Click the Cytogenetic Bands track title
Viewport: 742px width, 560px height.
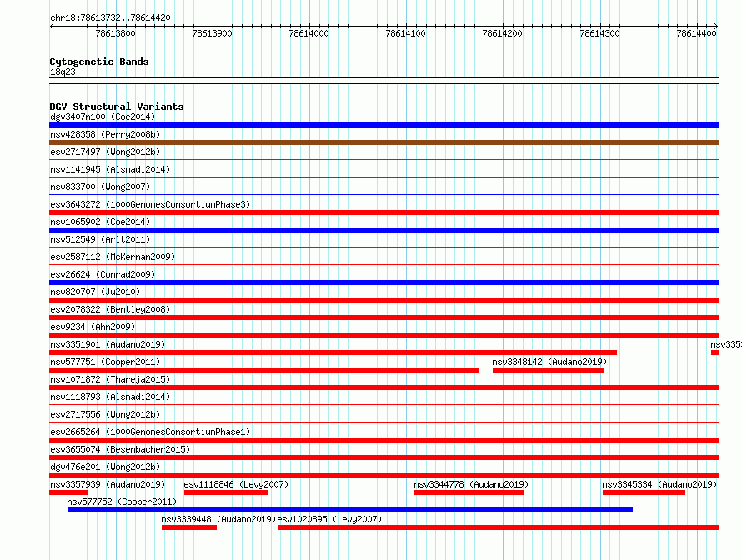coord(99,62)
